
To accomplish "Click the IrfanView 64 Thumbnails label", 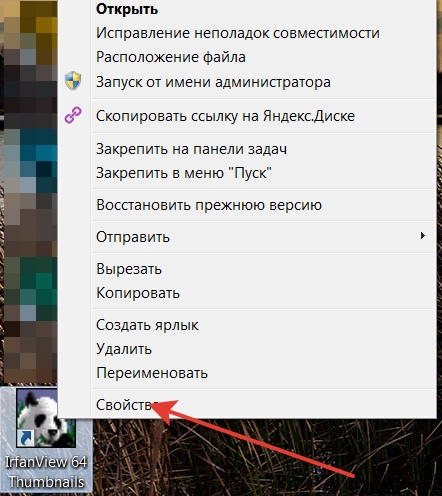I will (x=46, y=472).
